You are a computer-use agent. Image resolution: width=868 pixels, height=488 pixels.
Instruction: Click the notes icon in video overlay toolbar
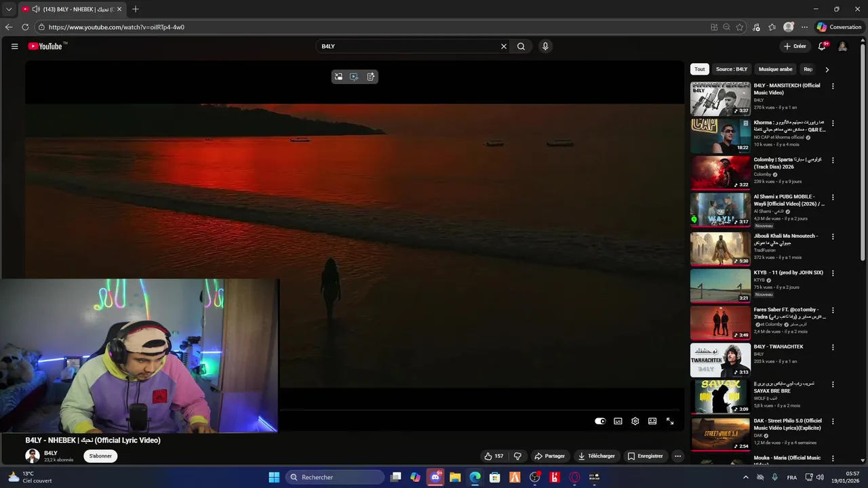(x=371, y=77)
